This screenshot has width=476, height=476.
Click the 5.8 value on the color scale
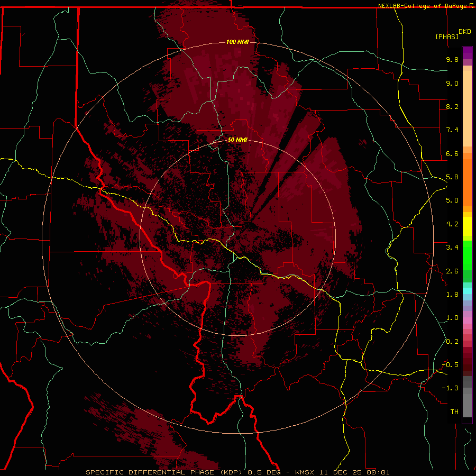pyautogui.click(x=452, y=177)
